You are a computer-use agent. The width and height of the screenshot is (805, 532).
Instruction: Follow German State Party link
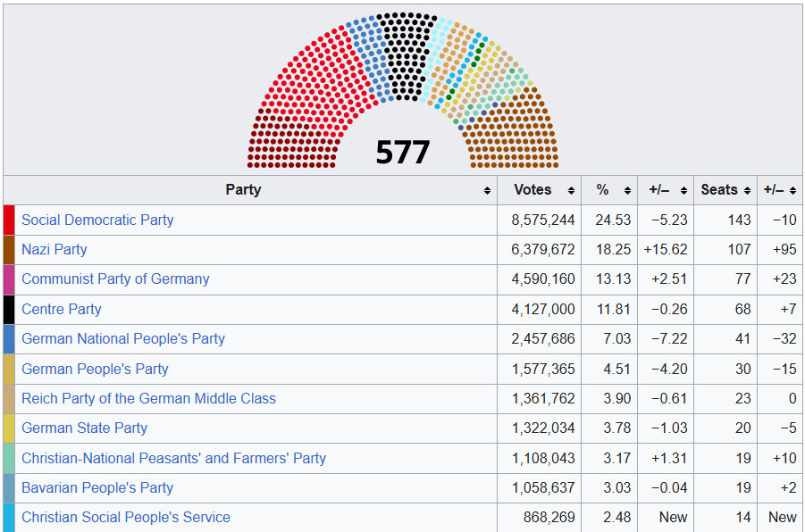(85, 428)
